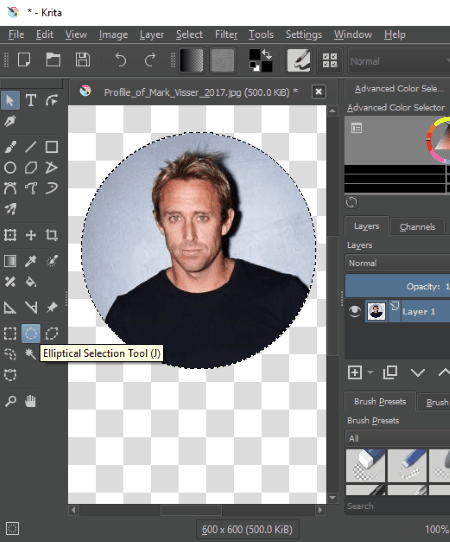The height and width of the screenshot is (542, 450).
Task: Select the Fill bucket tool
Action: 31,282
